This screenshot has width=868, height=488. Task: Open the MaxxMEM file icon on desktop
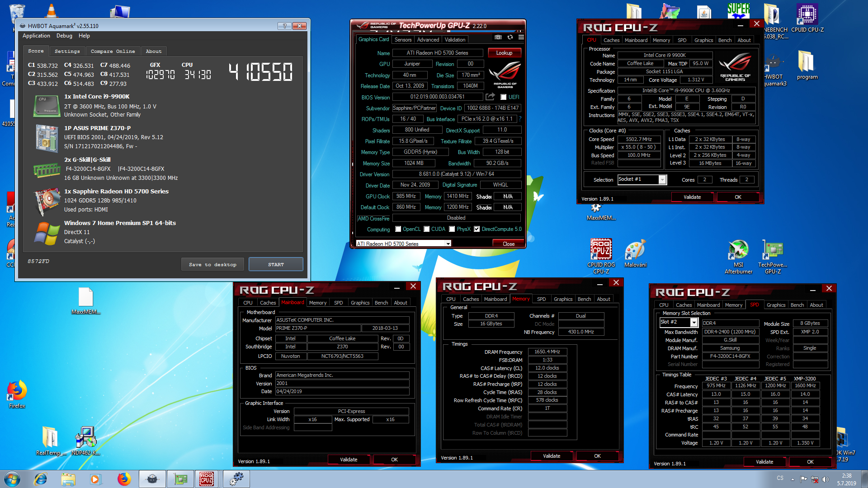tap(85, 301)
